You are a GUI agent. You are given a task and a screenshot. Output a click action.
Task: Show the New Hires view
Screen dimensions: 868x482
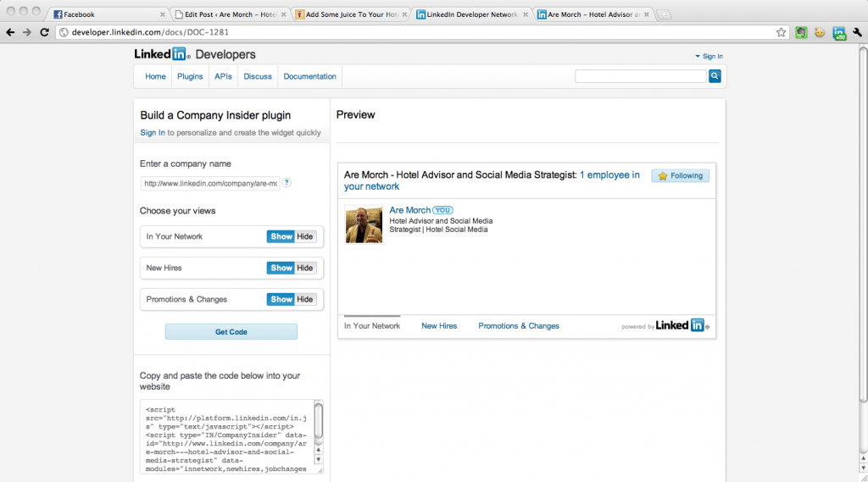[281, 268]
